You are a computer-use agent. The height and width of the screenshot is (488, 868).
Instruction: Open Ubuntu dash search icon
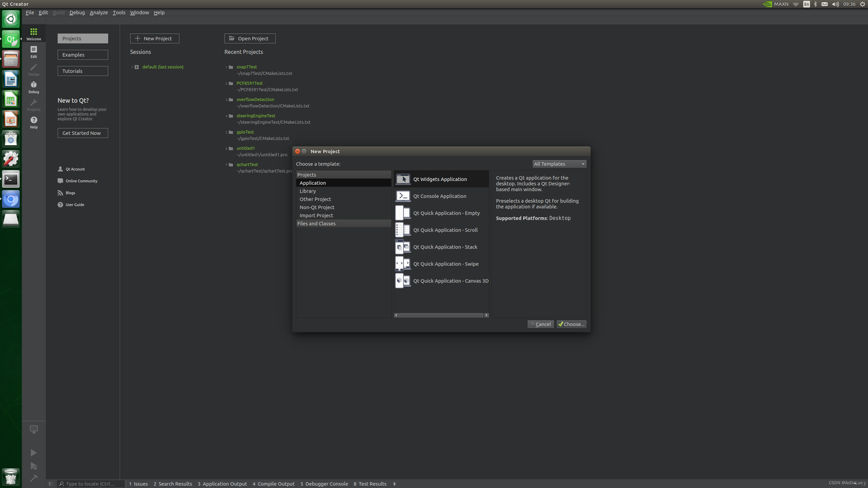pos(11,19)
